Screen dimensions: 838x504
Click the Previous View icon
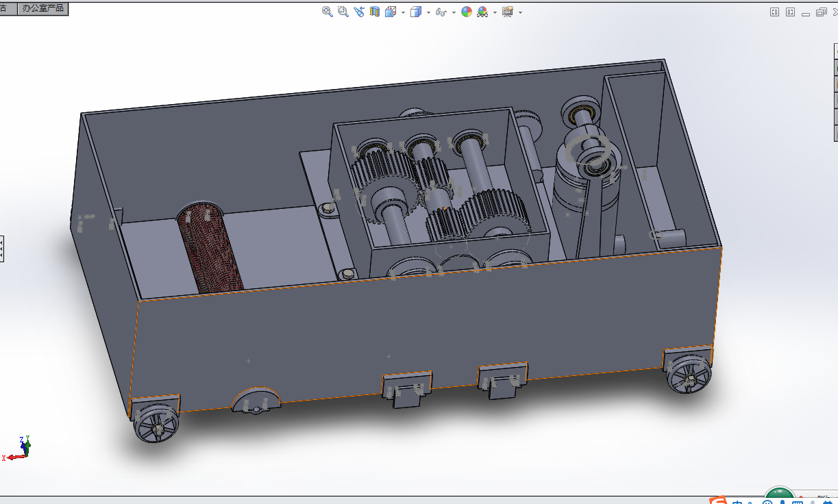click(x=359, y=12)
